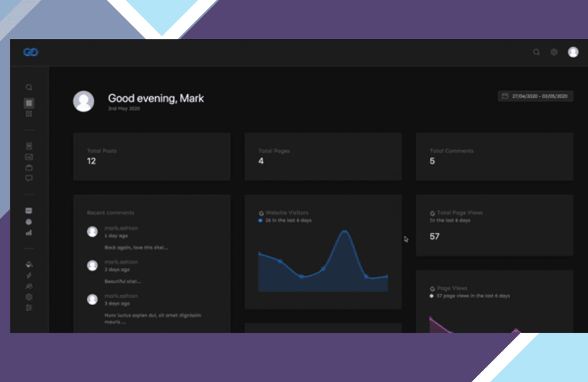Open the comments speech bubble icon

pos(29,178)
